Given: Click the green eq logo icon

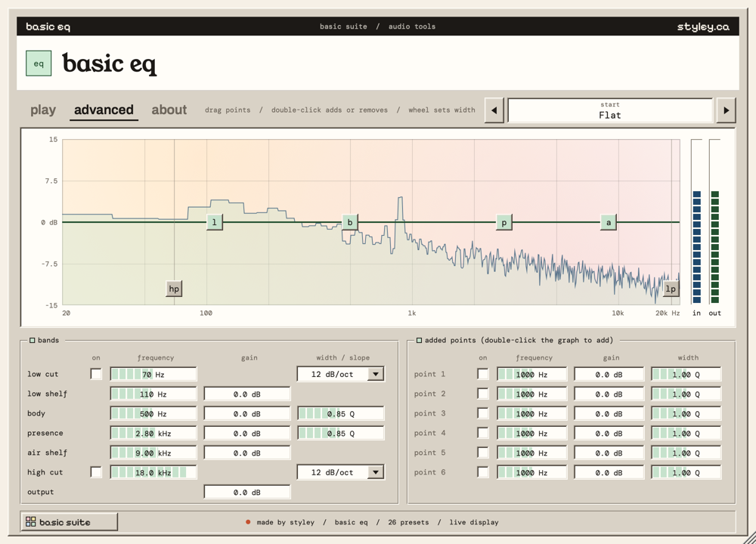Looking at the screenshot, I should point(39,63).
